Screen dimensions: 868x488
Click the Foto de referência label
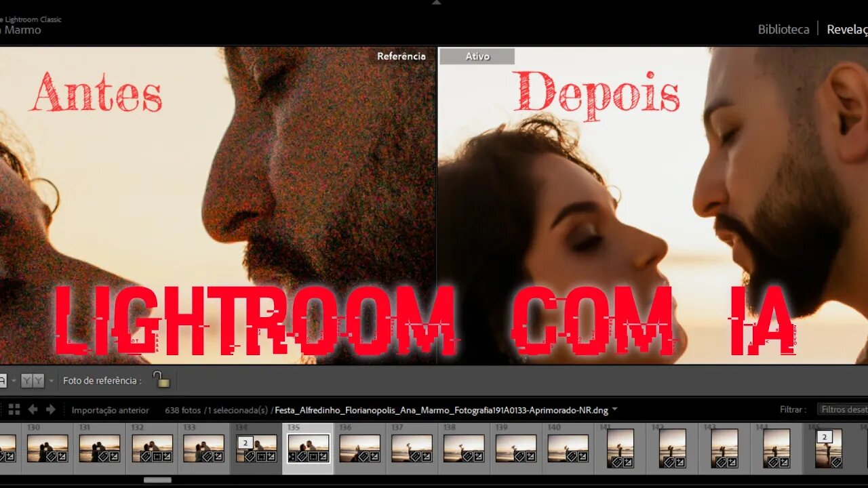[102, 381]
